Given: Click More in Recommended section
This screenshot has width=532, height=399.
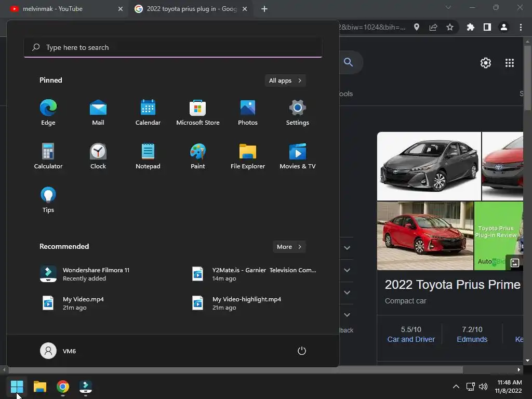Looking at the screenshot, I should tap(289, 247).
